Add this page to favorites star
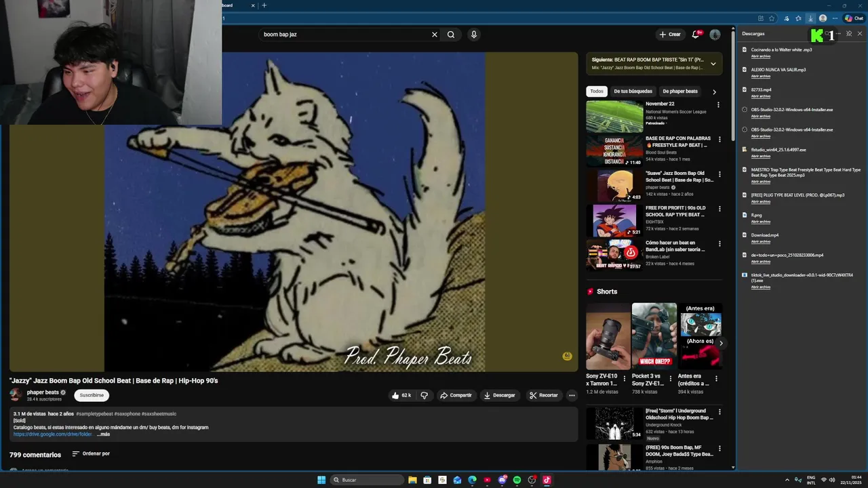868x488 pixels. click(772, 18)
